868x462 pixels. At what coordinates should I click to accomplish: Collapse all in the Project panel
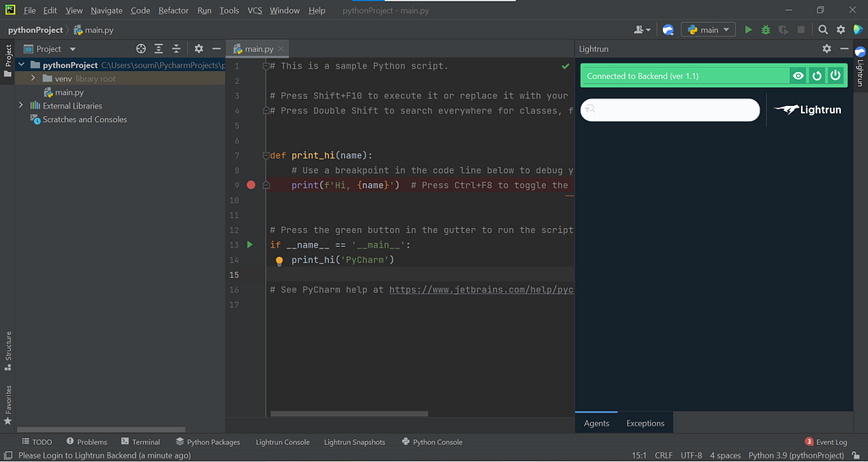[x=176, y=48]
